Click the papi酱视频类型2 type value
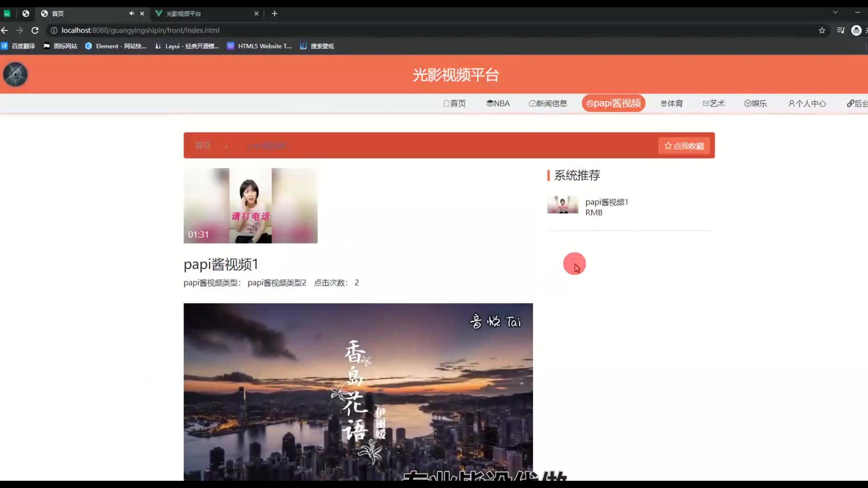868x488 pixels. point(277,283)
